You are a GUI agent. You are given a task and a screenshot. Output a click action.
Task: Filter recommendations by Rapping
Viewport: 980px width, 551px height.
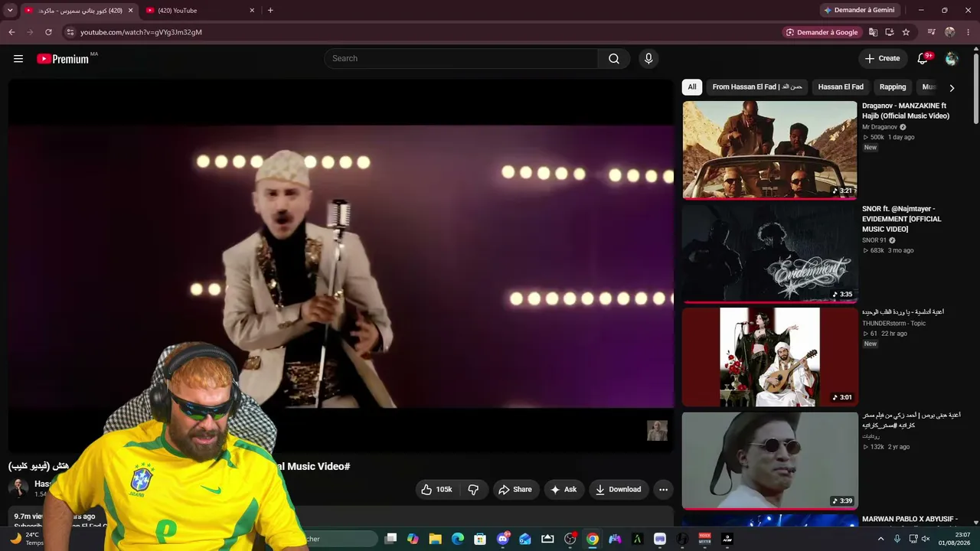[x=893, y=87]
